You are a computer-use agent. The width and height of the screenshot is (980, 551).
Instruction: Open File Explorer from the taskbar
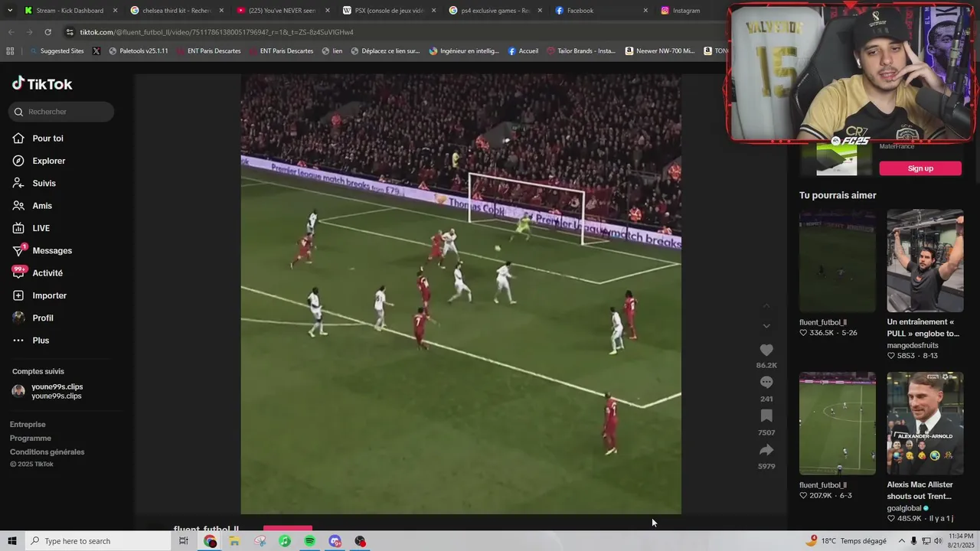tap(234, 541)
